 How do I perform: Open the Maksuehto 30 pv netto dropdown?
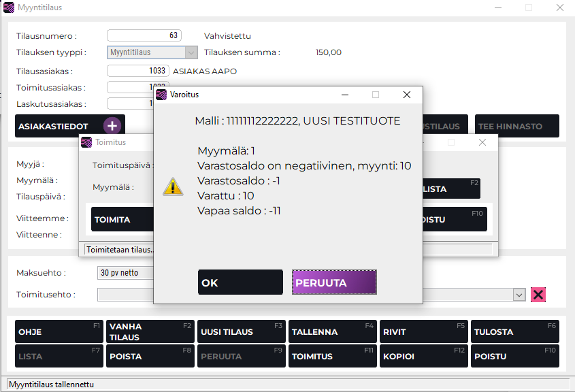pyautogui.click(x=126, y=273)
